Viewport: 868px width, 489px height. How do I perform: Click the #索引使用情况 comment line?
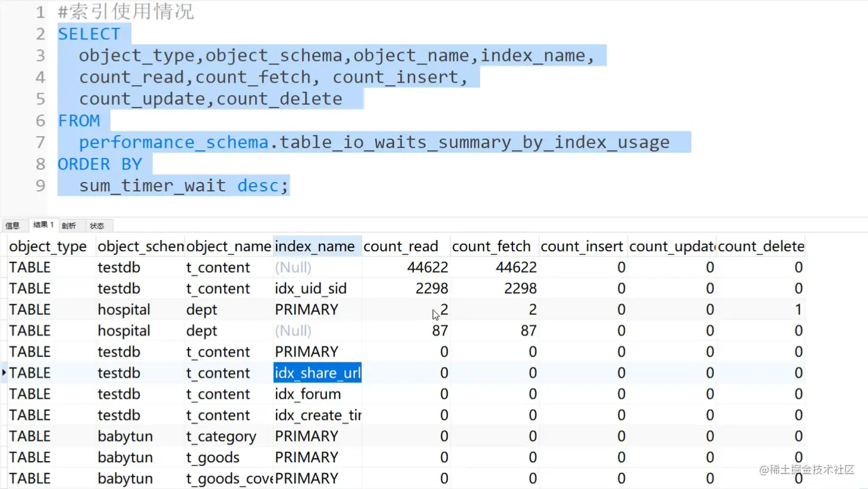[x=125, y=12]
